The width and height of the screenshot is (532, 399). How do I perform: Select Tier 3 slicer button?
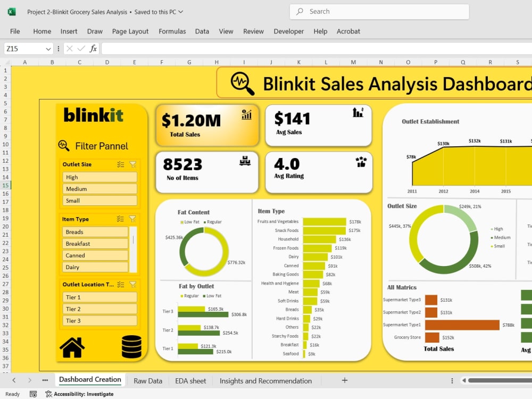click(100, 321)
